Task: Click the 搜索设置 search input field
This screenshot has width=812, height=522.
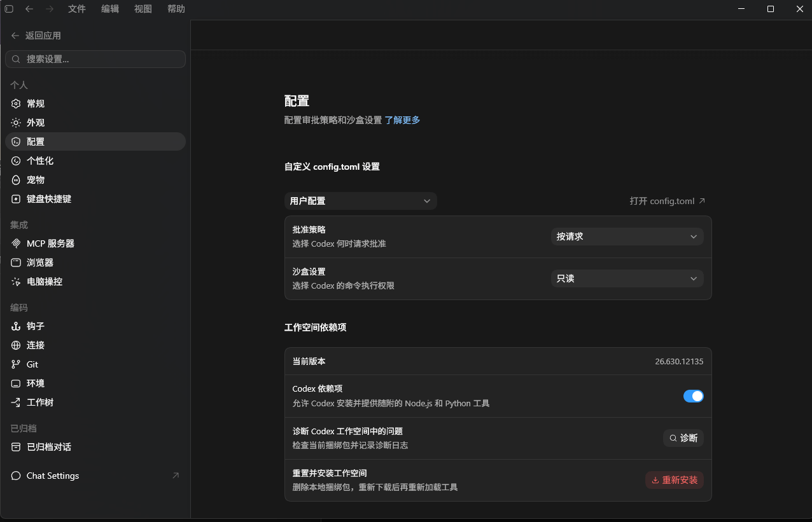Action: 95,59
